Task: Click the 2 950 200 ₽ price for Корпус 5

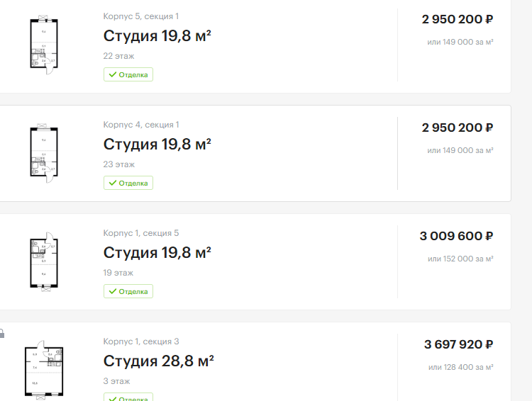Action: pos(457,19)
